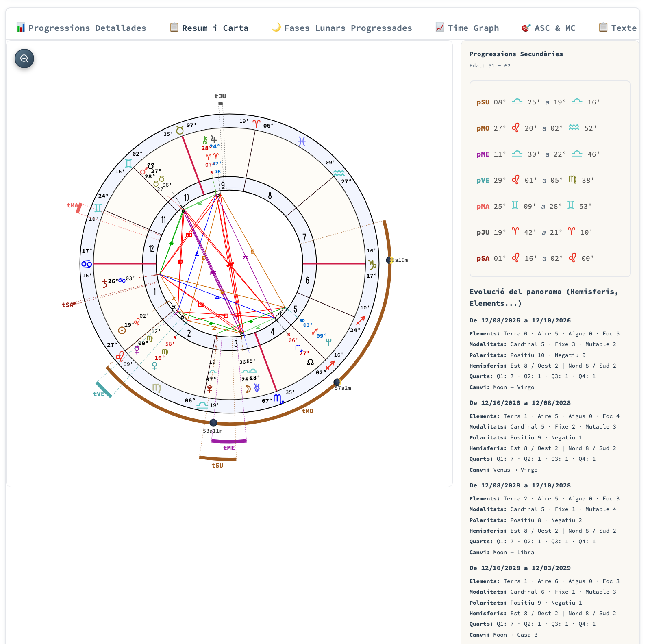
Task: Open the Texte tab
Action: click(x=617, y=28)
